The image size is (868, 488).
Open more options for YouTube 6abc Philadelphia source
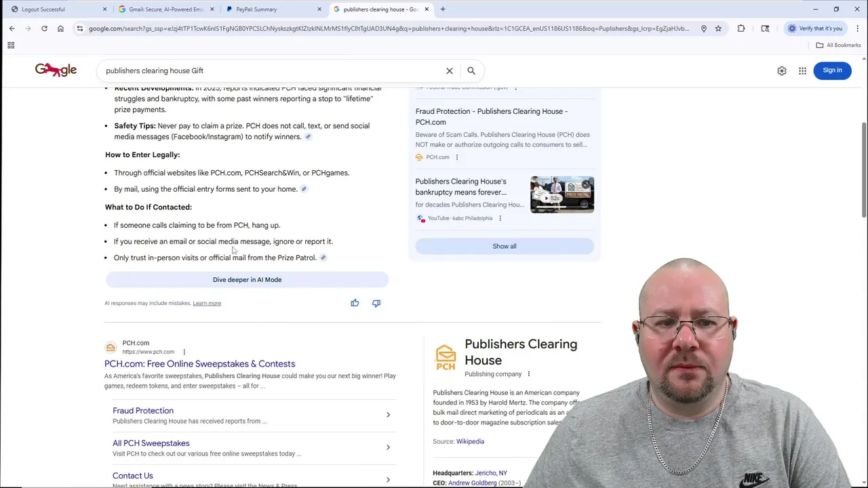click(500, 218)
